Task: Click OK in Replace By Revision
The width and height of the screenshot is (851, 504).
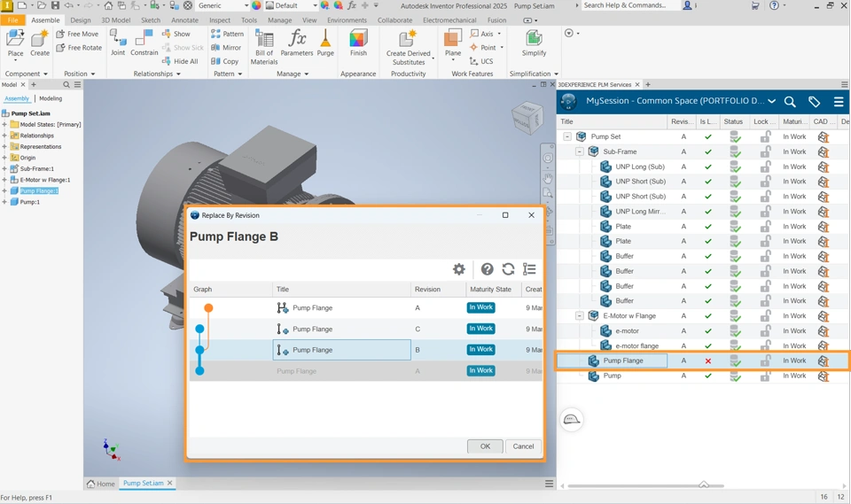Action: tap(485, 446)
